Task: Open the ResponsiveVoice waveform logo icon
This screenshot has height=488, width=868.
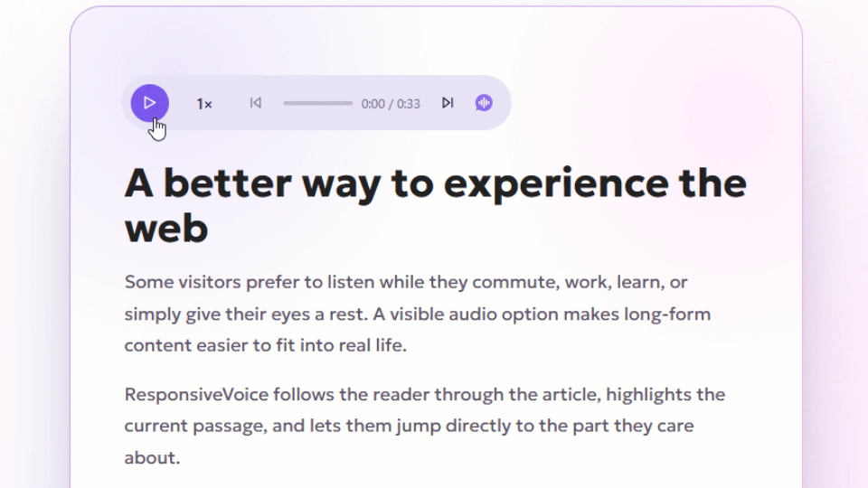Action: [x=484, y=103]
